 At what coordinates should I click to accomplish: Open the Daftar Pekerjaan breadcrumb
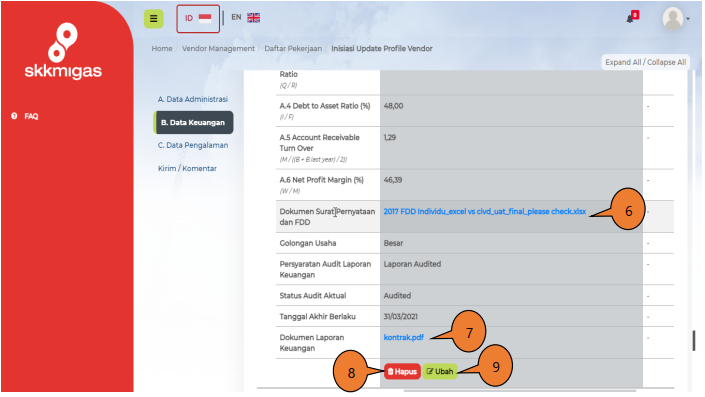293,49
